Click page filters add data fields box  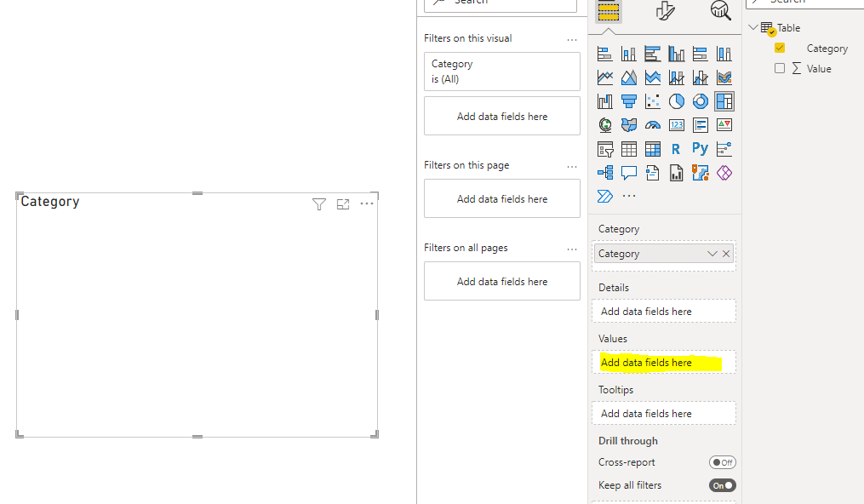coord(502,199)
